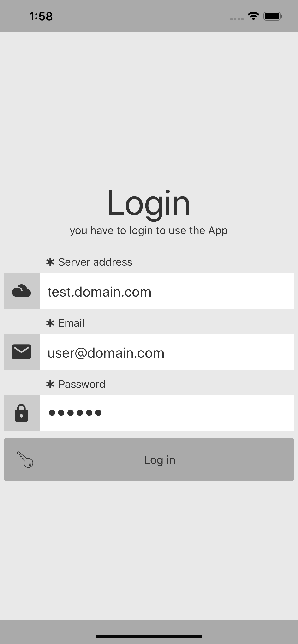Tap the Email field label

pos(71,323)
